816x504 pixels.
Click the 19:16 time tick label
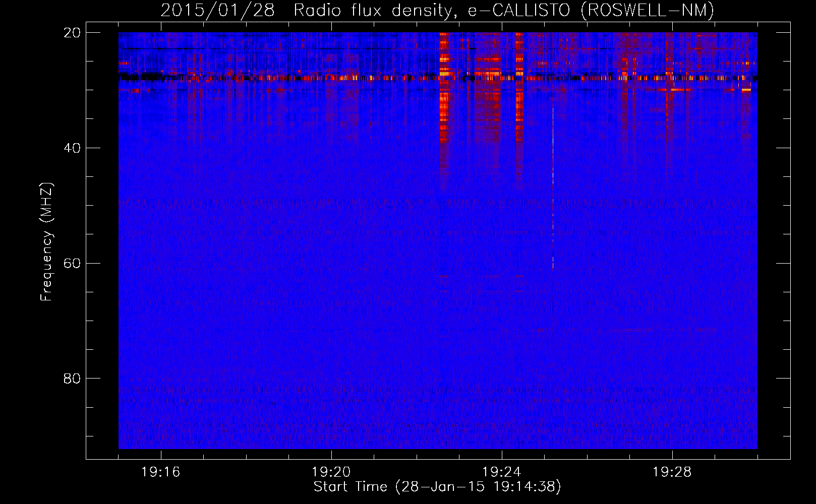pyautogui.click(x=161, y=472)
